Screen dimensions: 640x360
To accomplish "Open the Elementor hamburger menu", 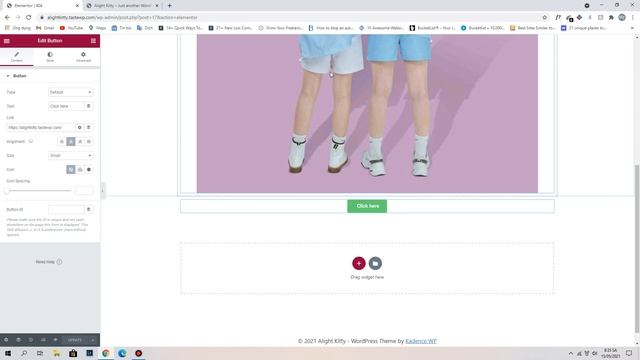I will (x=7, y=41).
